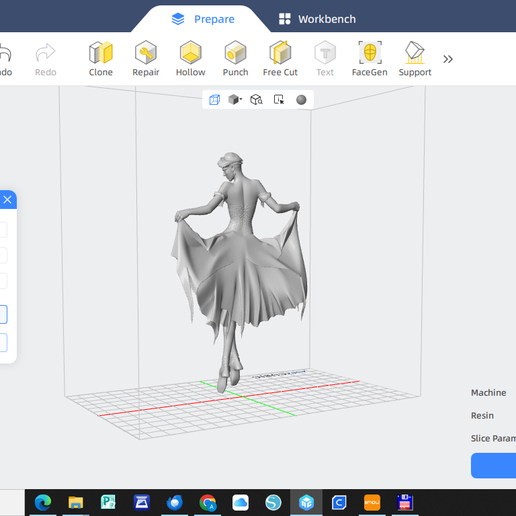Click the gray sphere render mode icon
516x516 pixels.
pyautogui.click(x=301, y=100)
